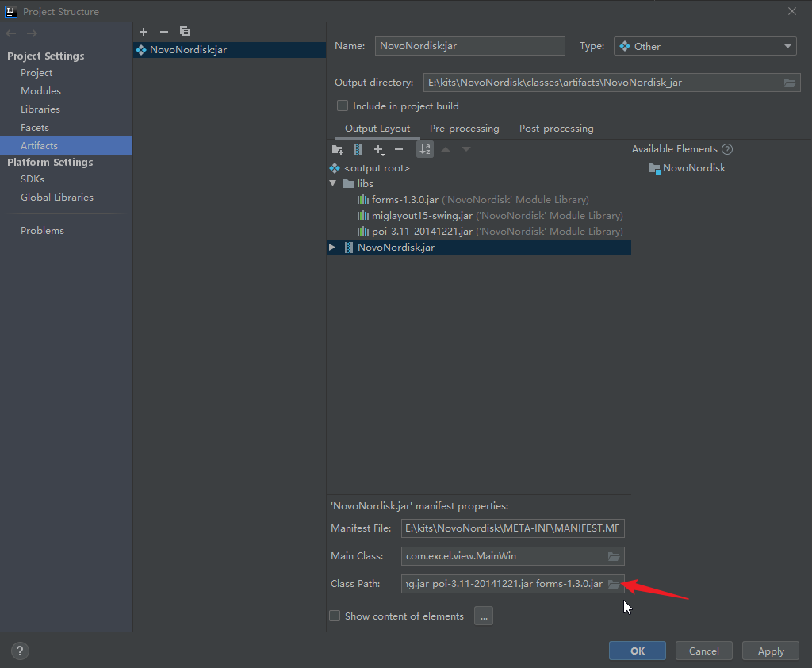Click the artifact Name field
The height and width of the screenshot is (668, 812).
coord(469,45)
